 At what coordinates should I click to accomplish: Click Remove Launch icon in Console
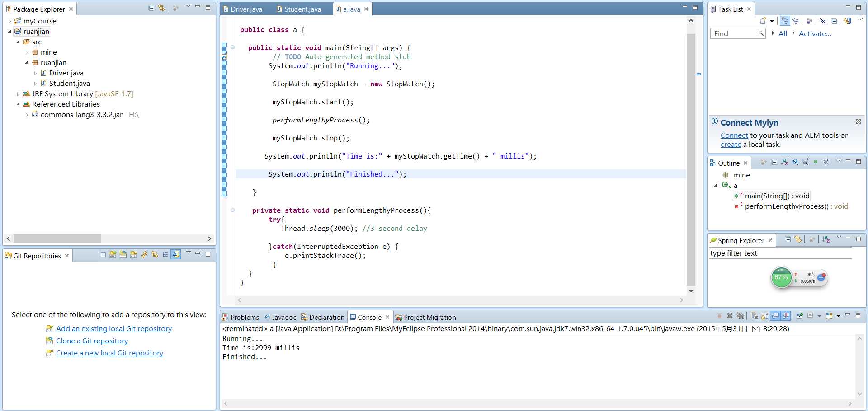730,316
